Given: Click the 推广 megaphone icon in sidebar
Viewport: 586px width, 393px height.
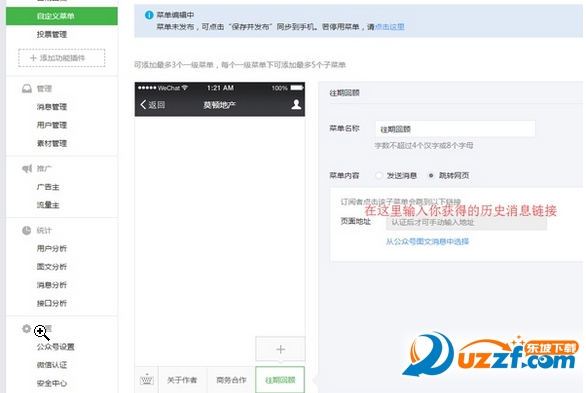Looking at the screenshot, I should point(27,168).
